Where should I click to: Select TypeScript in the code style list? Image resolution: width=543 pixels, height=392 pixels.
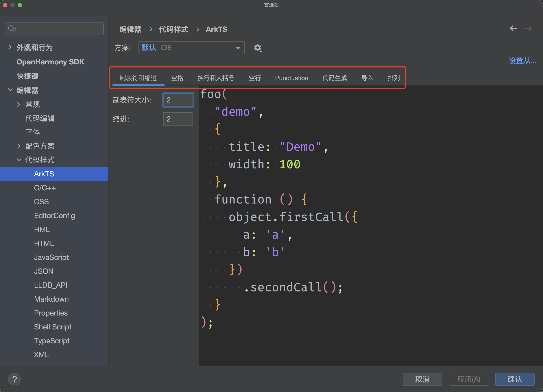[52, 341]
